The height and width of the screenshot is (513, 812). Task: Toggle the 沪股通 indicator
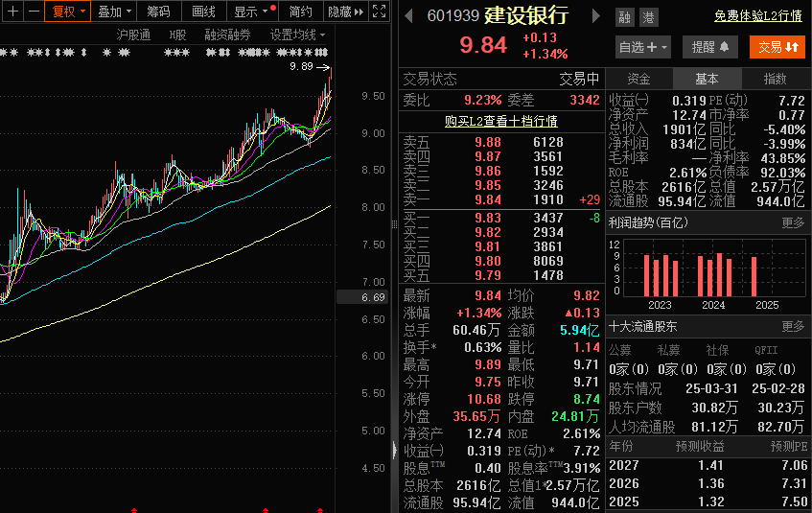[133, 35]
